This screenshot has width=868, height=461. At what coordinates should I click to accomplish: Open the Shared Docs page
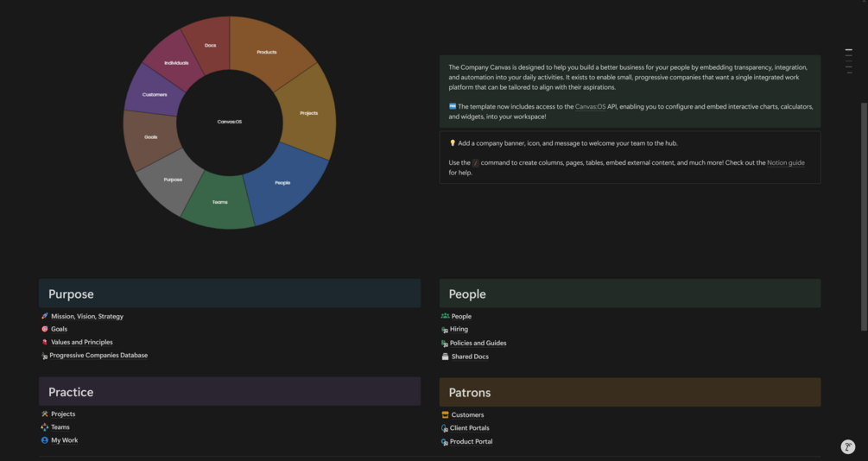[x=470, y=357]
